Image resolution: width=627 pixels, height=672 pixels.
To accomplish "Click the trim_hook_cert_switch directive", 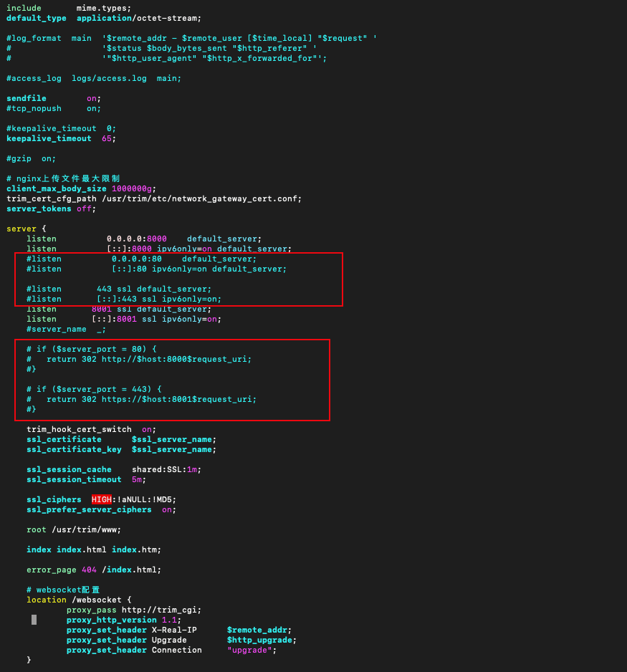I will (x=79, y=429).
